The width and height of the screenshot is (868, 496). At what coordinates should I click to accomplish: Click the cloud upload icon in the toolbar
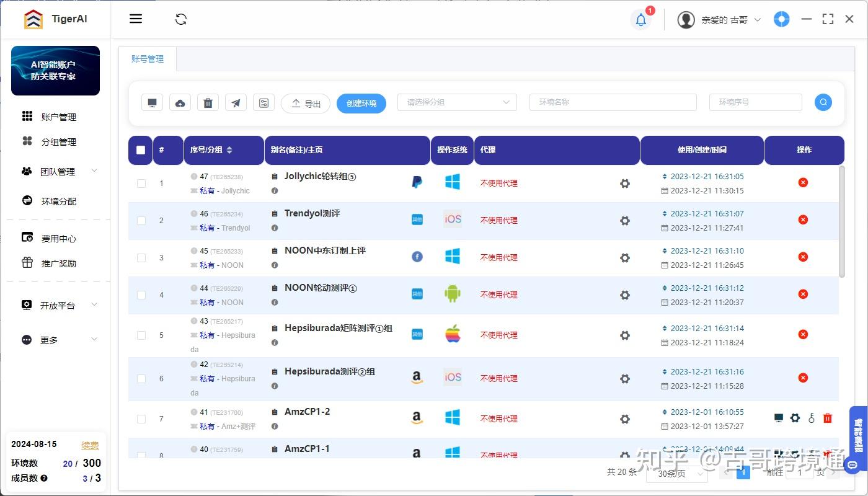coord(180,102)
